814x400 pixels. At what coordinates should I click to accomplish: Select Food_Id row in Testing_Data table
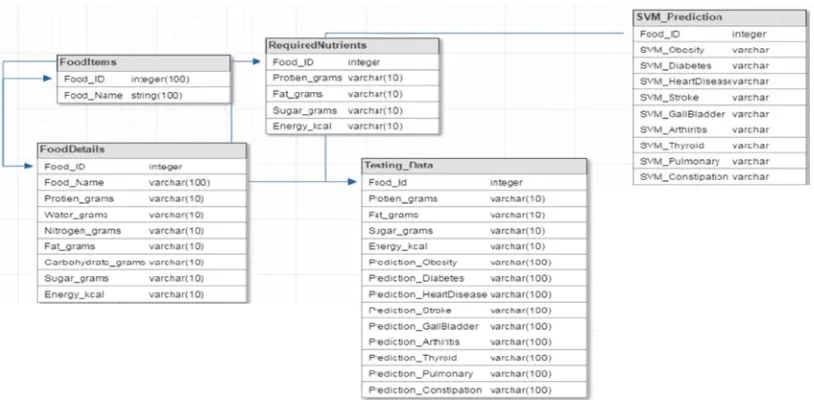point(474,183)
